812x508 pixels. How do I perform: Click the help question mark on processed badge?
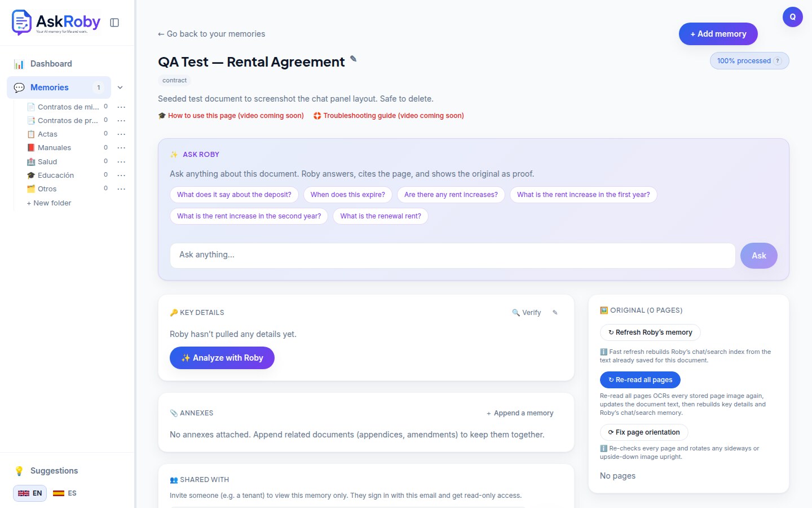778,61
